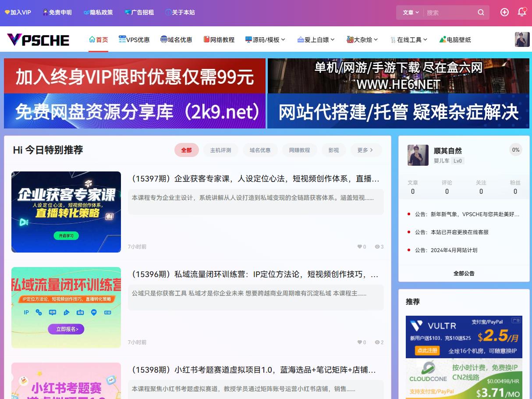Click the 电脑壁纸 nav item with chart icon
Image resolution: width=532 pixels, height=399 pixels.
tap(454, 39)
